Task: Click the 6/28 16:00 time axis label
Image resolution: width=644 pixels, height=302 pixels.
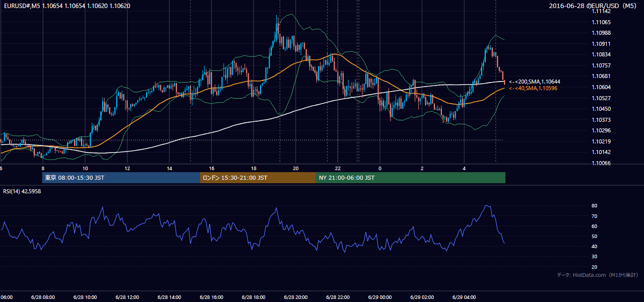Action: [211, 297]
